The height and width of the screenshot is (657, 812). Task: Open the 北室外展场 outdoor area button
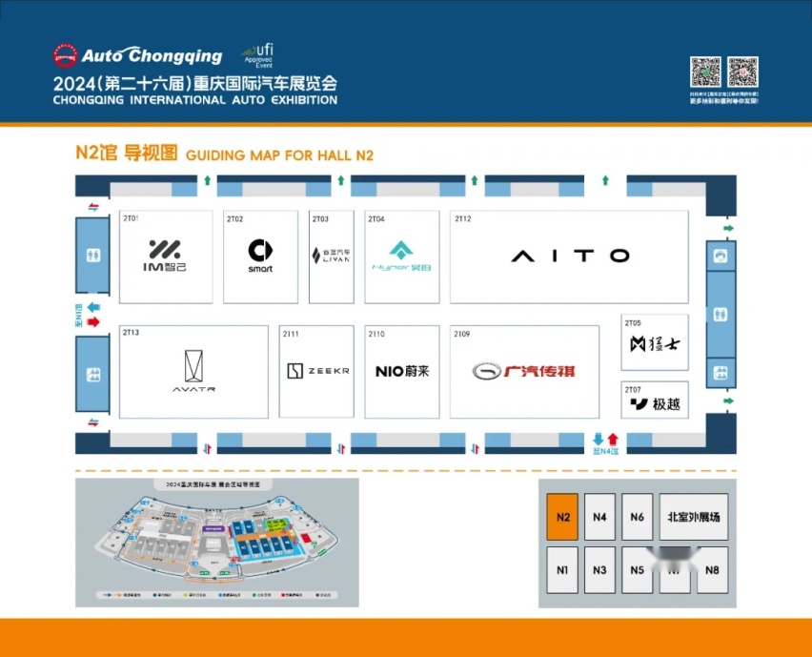point(694,517)
